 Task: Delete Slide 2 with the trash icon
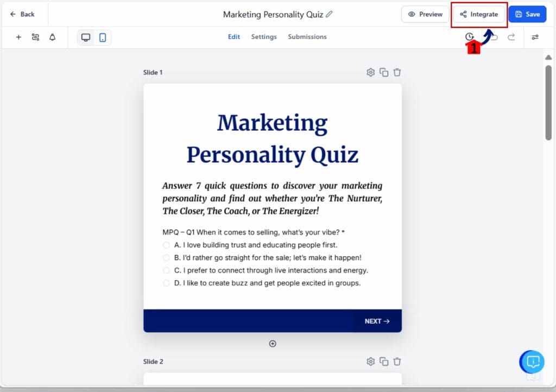coord(397,362)
